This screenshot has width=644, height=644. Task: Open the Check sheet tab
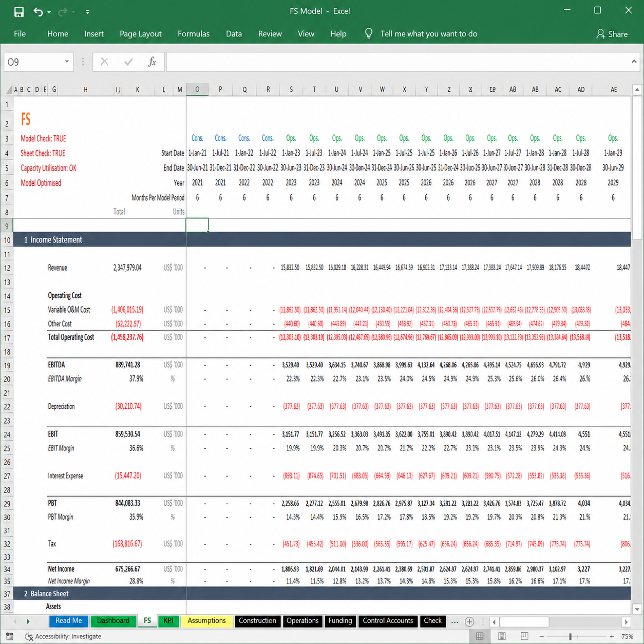point(432,621)
